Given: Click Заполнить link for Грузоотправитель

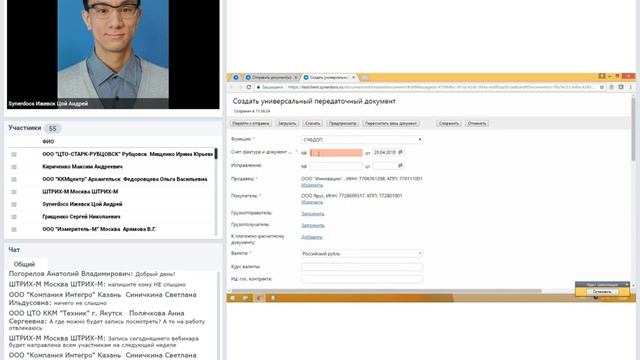Looking at the screenshot, I should point(313,214).
